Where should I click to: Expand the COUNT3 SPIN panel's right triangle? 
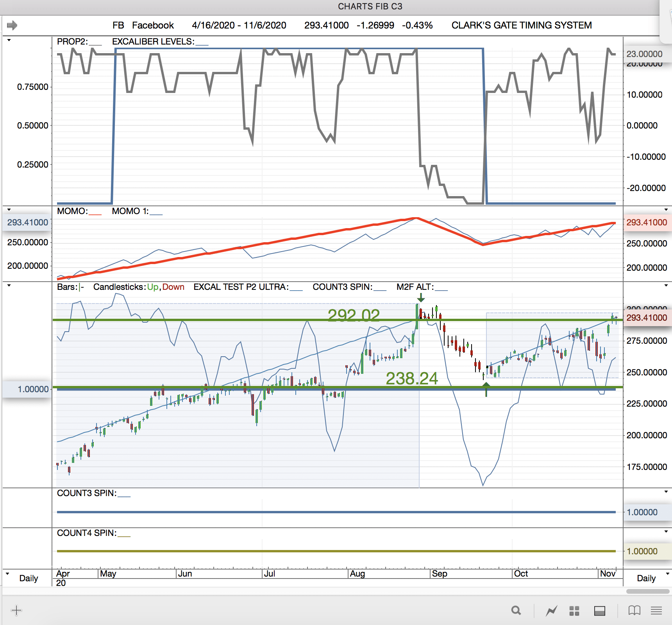point(666,491)
